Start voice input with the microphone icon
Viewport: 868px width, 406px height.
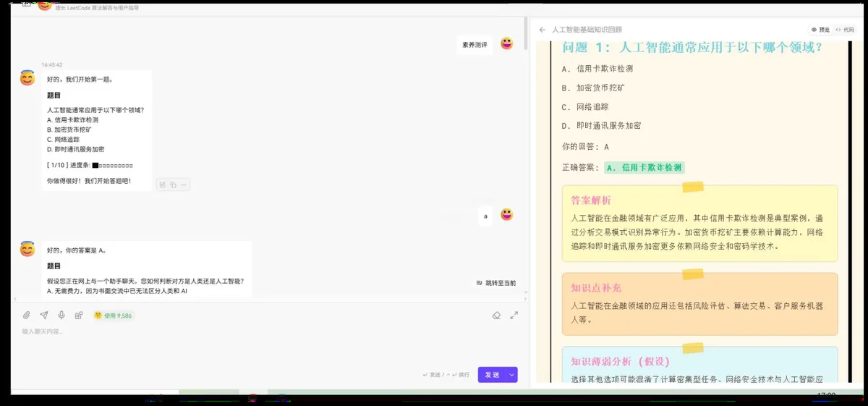click(x=61, y=316)
